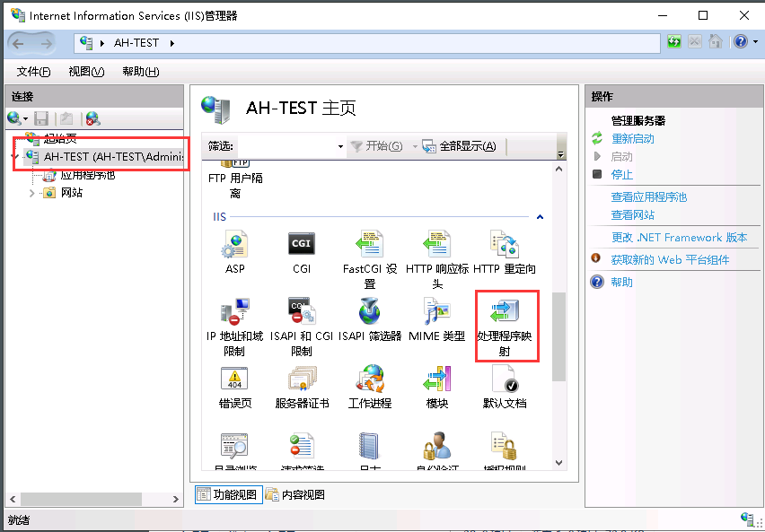The height and width of the screenshot is (532, 765).
Task: Click 查看应用程序池 link
Action: [648, 197]
